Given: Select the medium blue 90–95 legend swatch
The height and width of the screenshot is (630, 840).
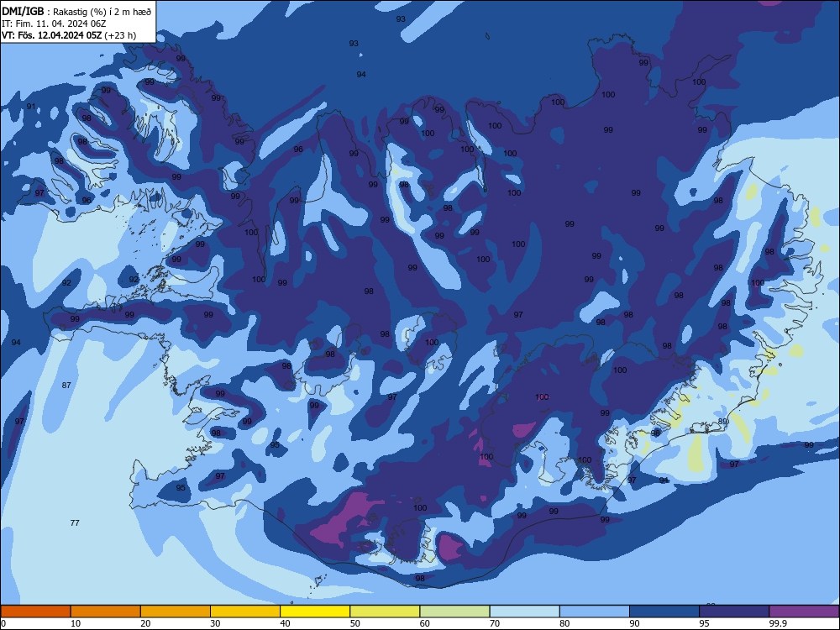Looking at the screenshot, I should (x=664, y=612).
